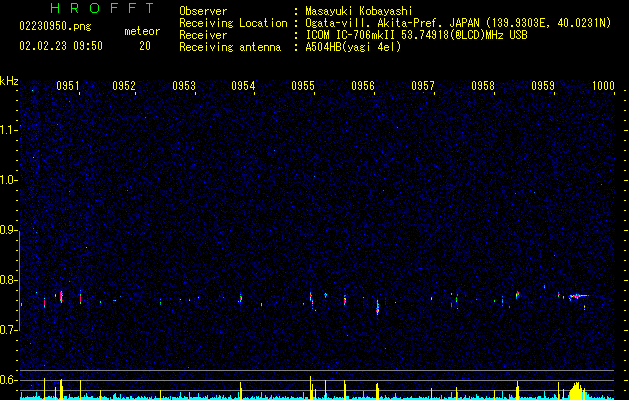
Task: Click the HROFFT title text
Action: [x=102, y=8]
